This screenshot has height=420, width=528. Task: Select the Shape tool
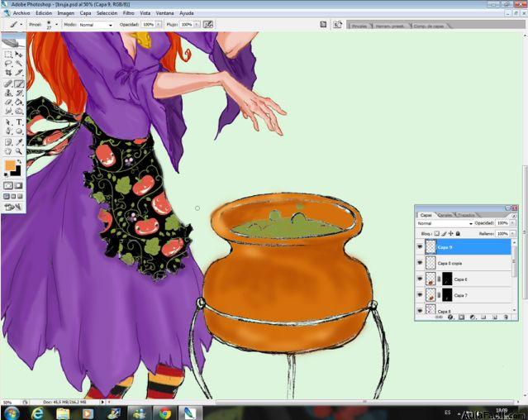[x=19, y=131]
